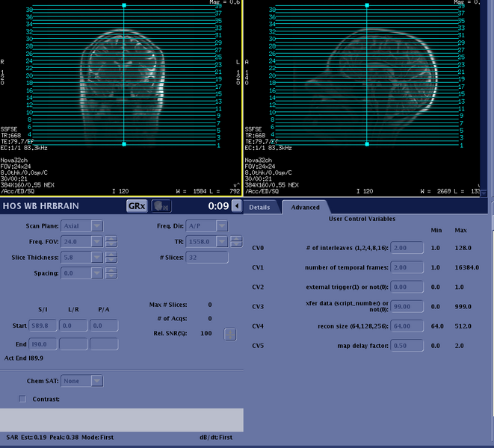Image resolution: width=494 pixels, height=448 pixels.
Task: Click the CV0 number of interleaves field
Action: [407, 247]
